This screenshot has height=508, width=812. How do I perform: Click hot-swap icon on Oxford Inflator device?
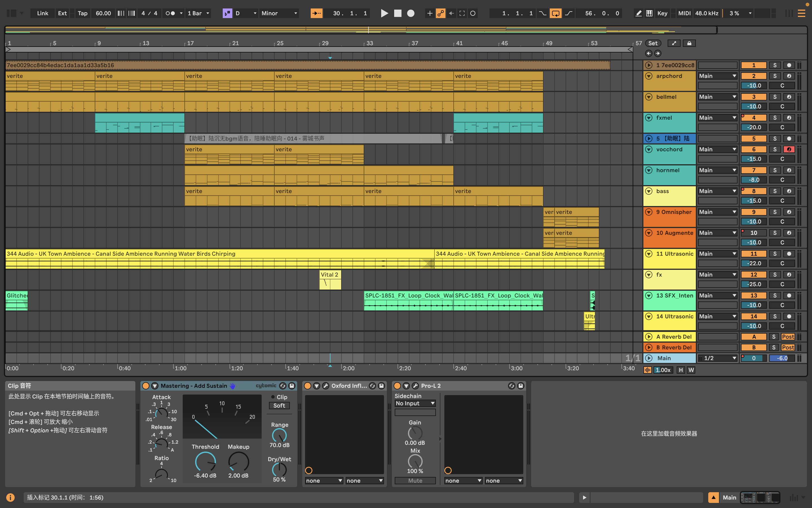(372, 386)
